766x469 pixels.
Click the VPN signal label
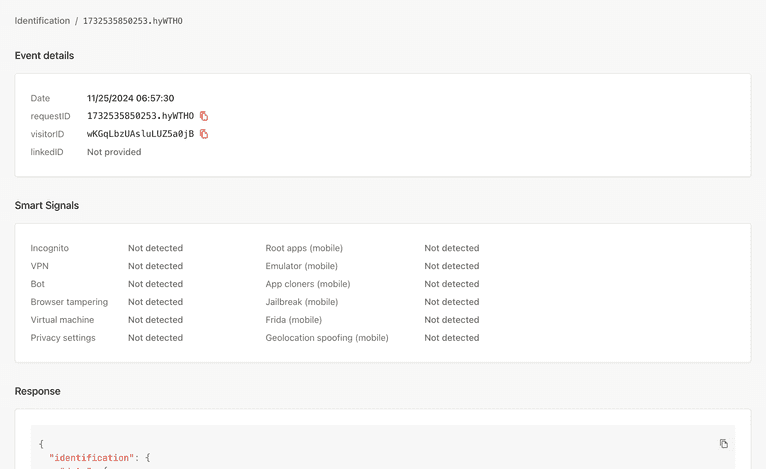[x=40, y=266]
